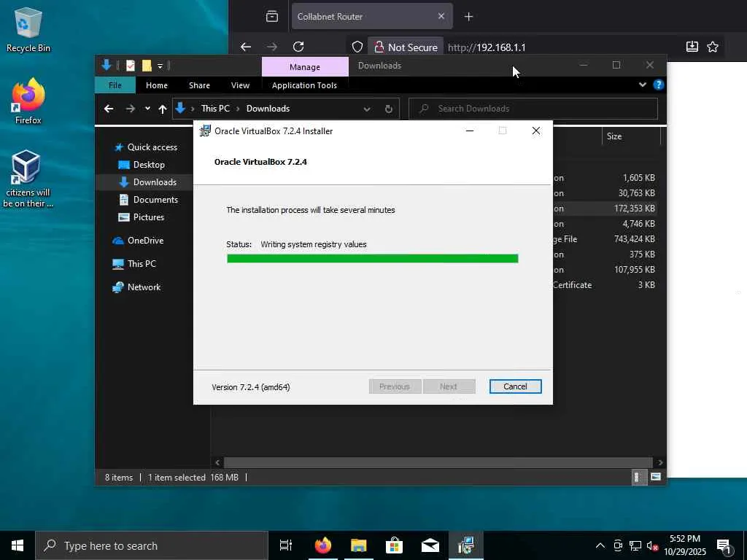747x560 pixels.
Task: Click Downloads in the address breadcrumb
Action: (x=268, y=109)
